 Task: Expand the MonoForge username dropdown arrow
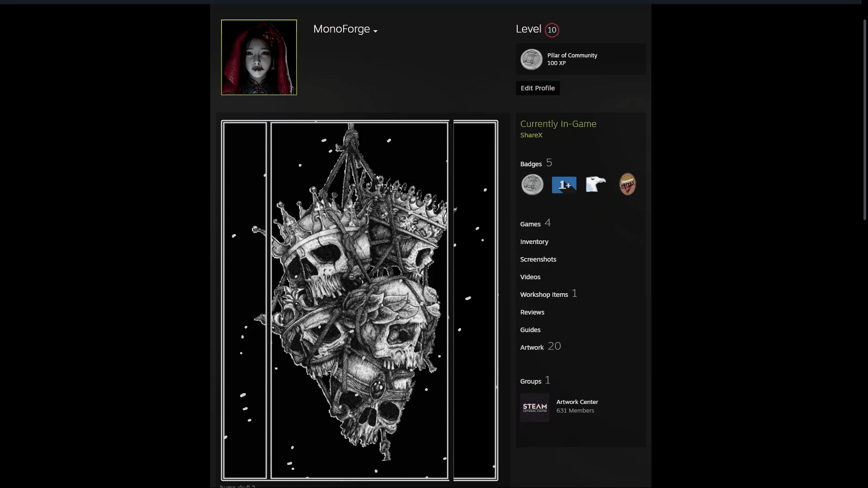point(375,31)
